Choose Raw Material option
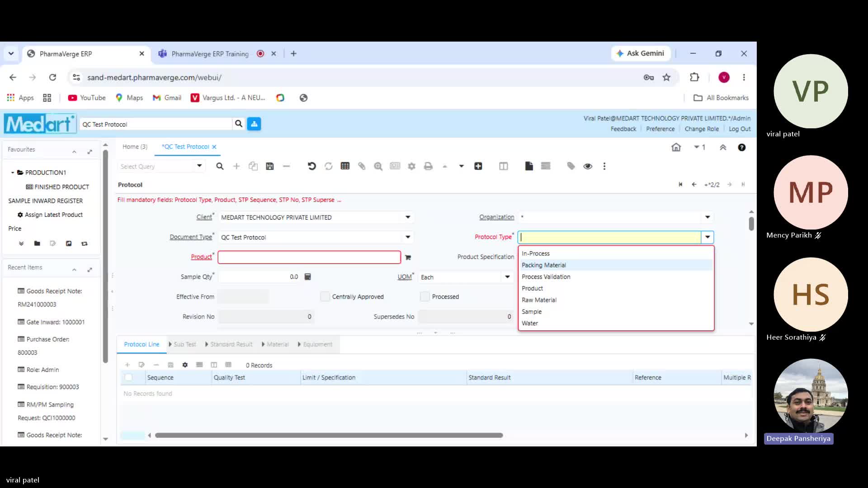868x488 pixels. [616, 300]
